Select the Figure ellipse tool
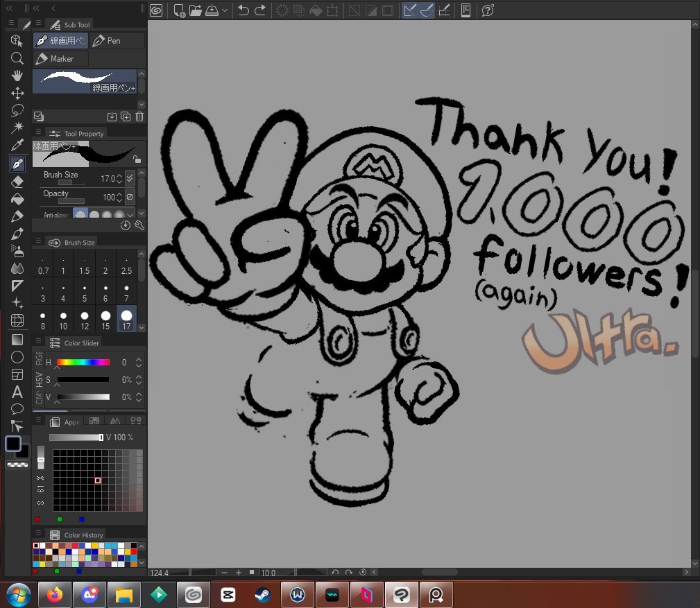The width and height of the screenshot is (700, 608). pyautogui.click(x=17, y=357)
